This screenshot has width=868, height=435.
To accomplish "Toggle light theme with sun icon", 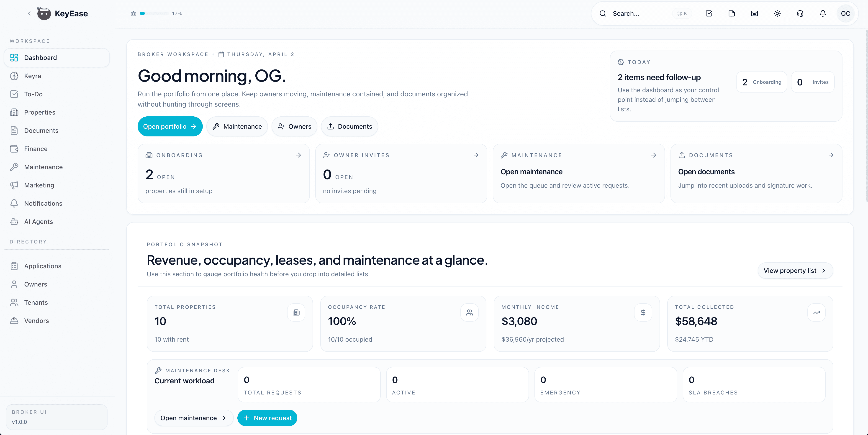I will (777, 13).
